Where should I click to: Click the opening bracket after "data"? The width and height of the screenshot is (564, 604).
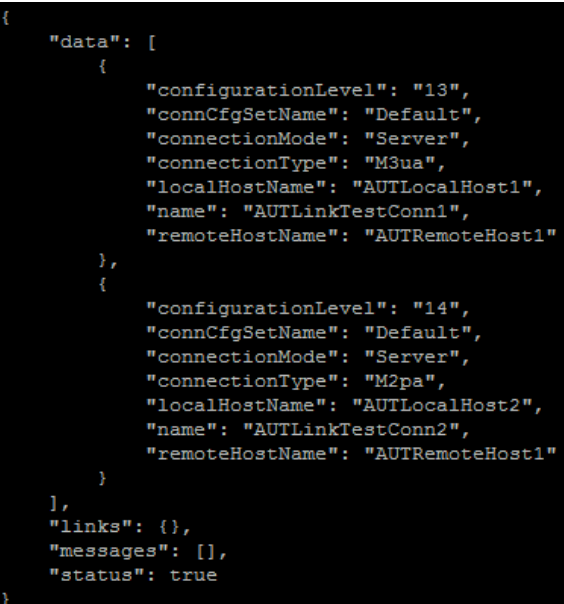[x=152, y=42]
